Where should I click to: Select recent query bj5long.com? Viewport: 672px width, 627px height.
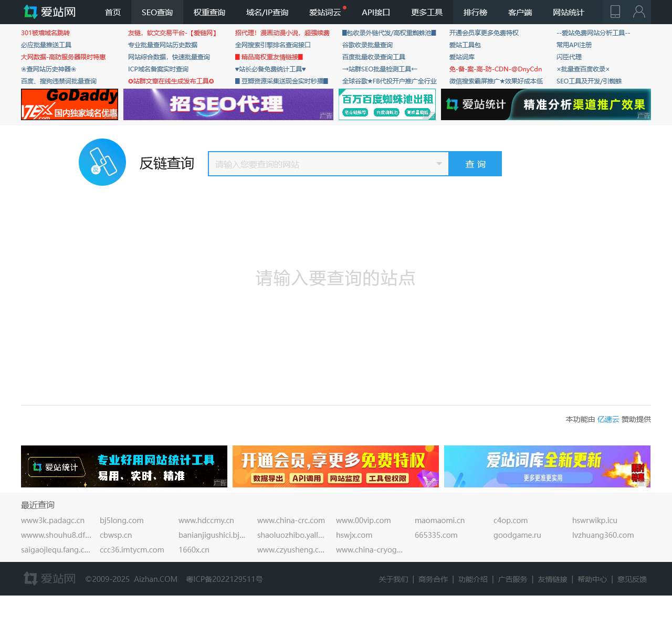[x=122, y=520]
